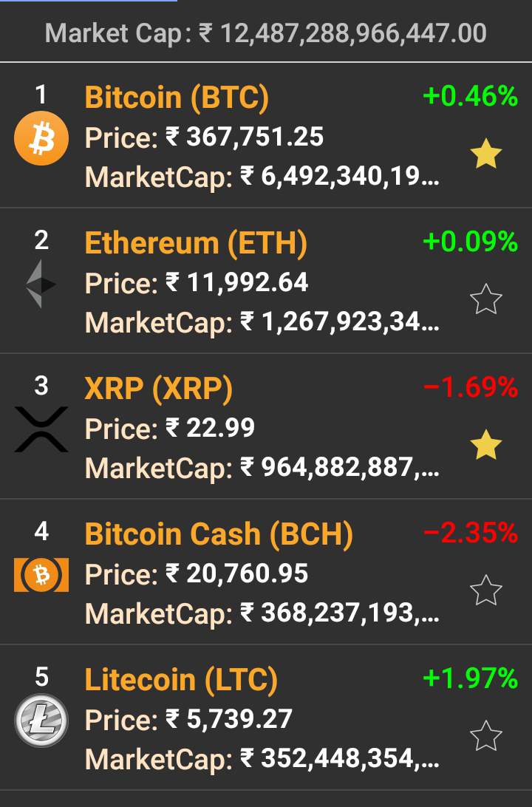Mark Ethereum as favorite with star
This screenshot has width=532, height=807.
pyautogui.click(x=485, y=300)
